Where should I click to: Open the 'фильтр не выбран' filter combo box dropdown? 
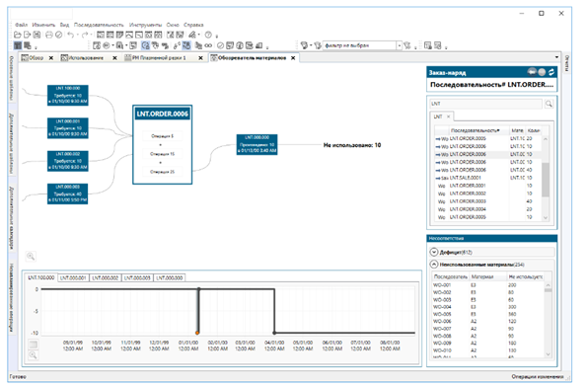pyautogui.click(x=400, y=45)
